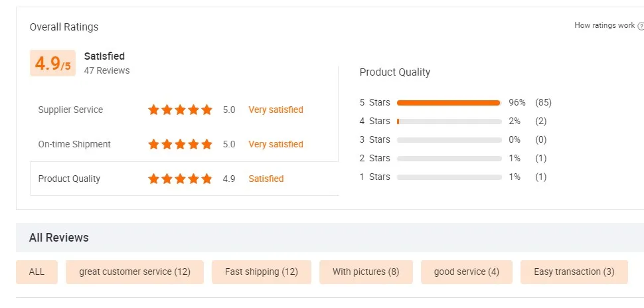Click the help icon beside How ratings work
Screen dimensions: 644x308
pyautogui.click(x=641, y=26)
